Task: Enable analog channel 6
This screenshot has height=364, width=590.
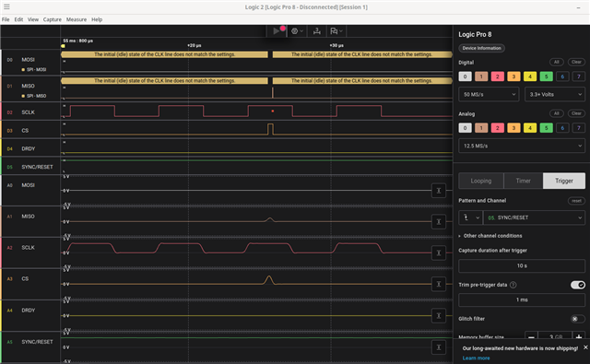Action: pos(562,128)
